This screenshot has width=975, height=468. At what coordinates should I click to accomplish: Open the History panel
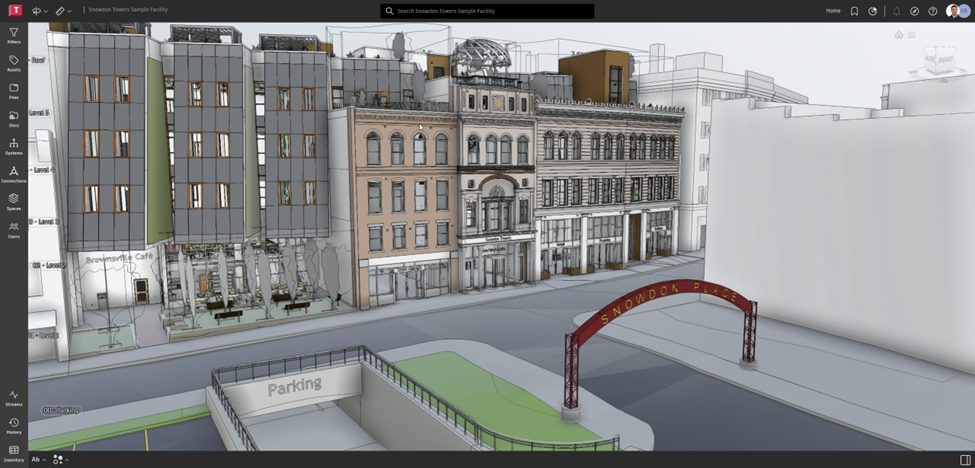(x=14, y=426)
